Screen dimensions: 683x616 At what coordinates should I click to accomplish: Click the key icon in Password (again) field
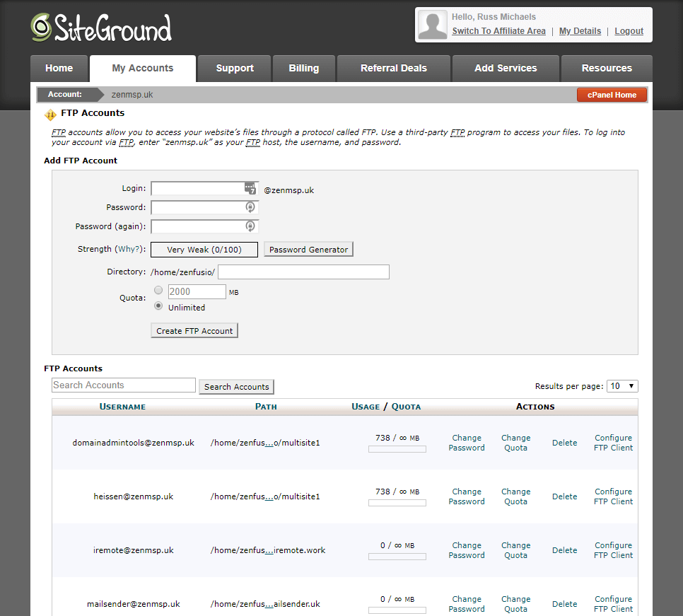[x=250, y=226]
